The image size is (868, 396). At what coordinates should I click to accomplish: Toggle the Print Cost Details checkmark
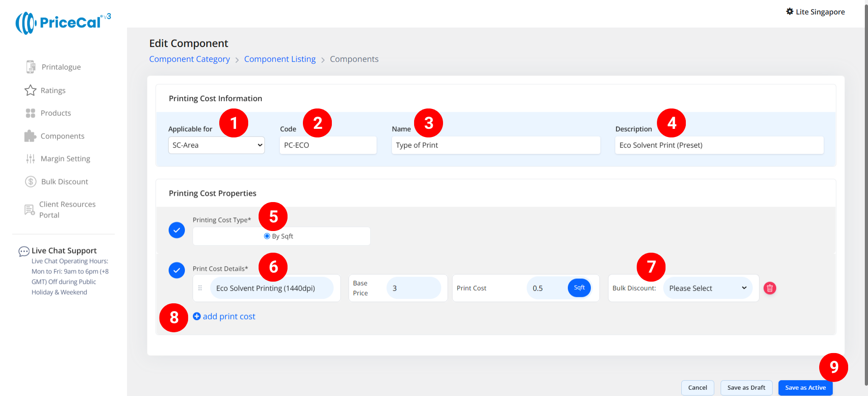[x=177, y=270]
